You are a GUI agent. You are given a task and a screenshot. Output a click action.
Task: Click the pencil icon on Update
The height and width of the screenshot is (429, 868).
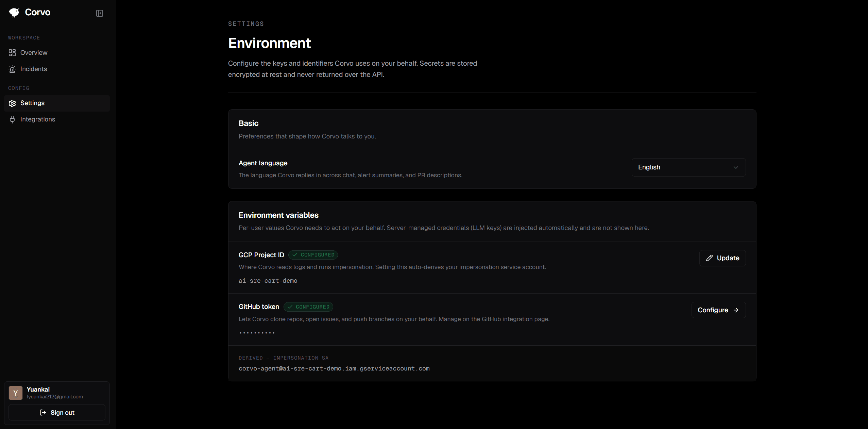[709, 258]
